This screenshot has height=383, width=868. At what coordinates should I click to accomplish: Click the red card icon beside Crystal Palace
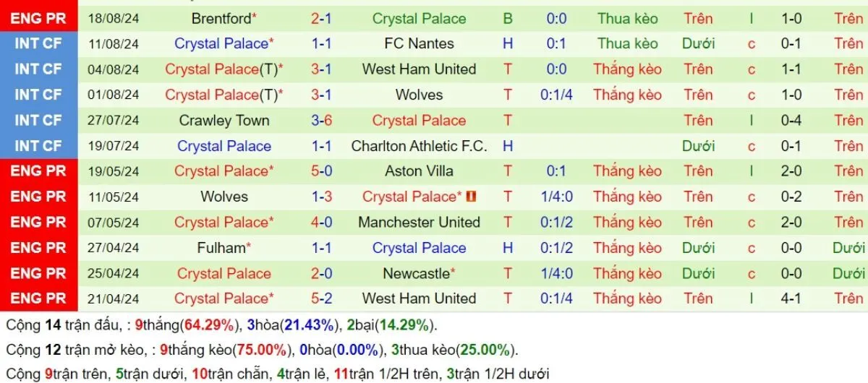[471, 197]
